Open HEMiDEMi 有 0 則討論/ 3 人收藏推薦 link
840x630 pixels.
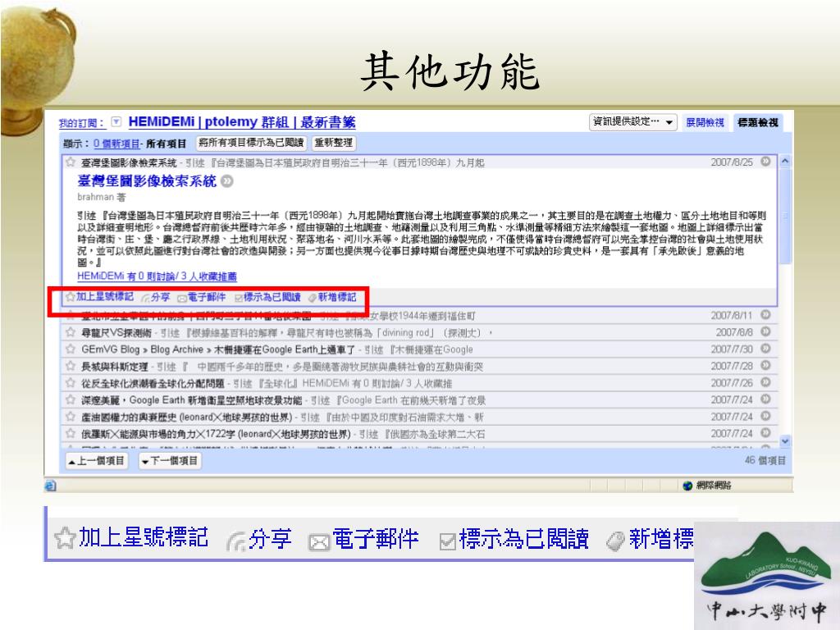coord(157,276)
